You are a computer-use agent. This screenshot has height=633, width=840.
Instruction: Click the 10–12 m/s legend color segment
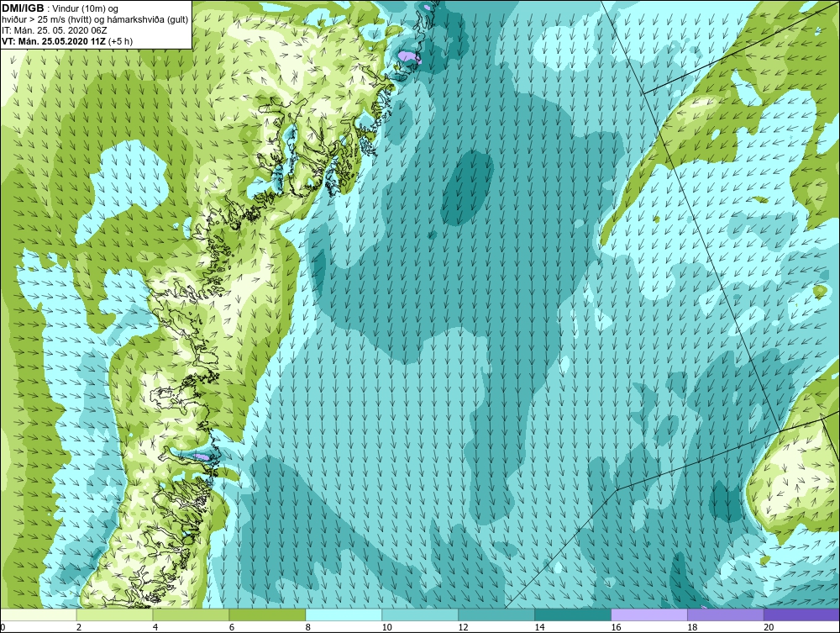coord(420,615)
